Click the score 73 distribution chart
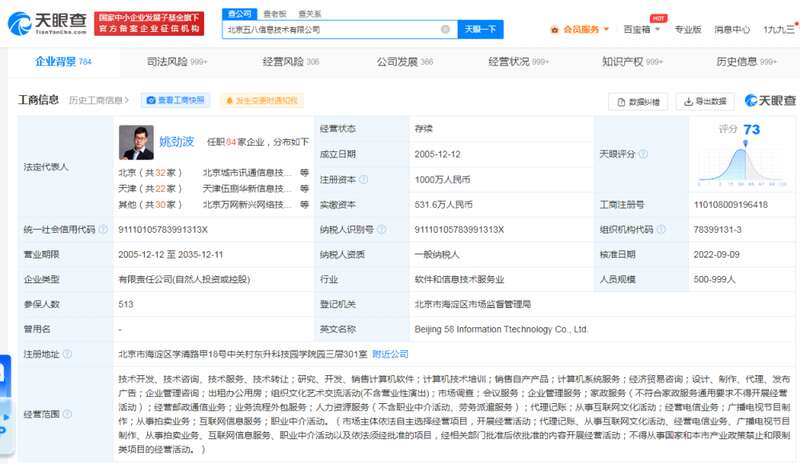Image resolution: width=800 pixels, height=464 pixels. (x=743, y=164)
